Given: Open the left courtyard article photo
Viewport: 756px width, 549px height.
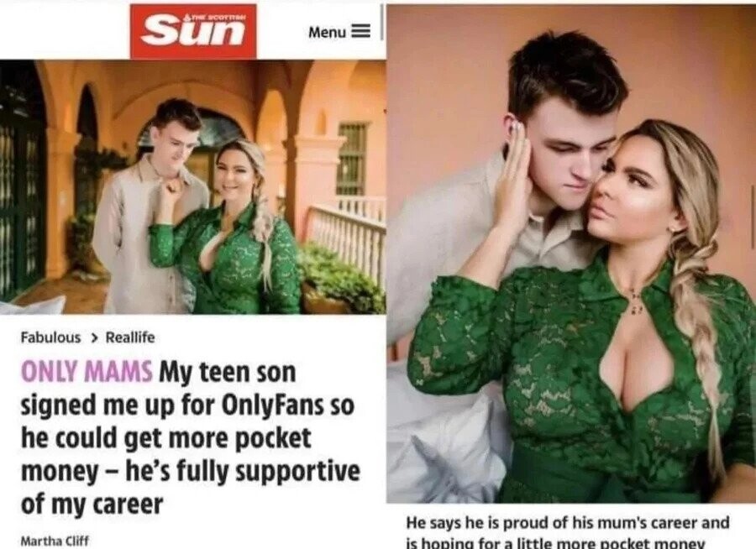Looking at the screenshot, I should pos(193,187).
